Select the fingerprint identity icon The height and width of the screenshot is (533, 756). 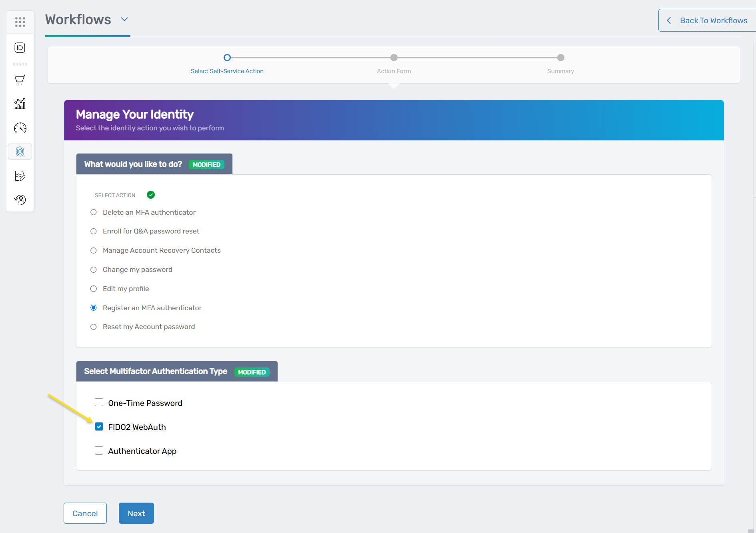(20, 152)
